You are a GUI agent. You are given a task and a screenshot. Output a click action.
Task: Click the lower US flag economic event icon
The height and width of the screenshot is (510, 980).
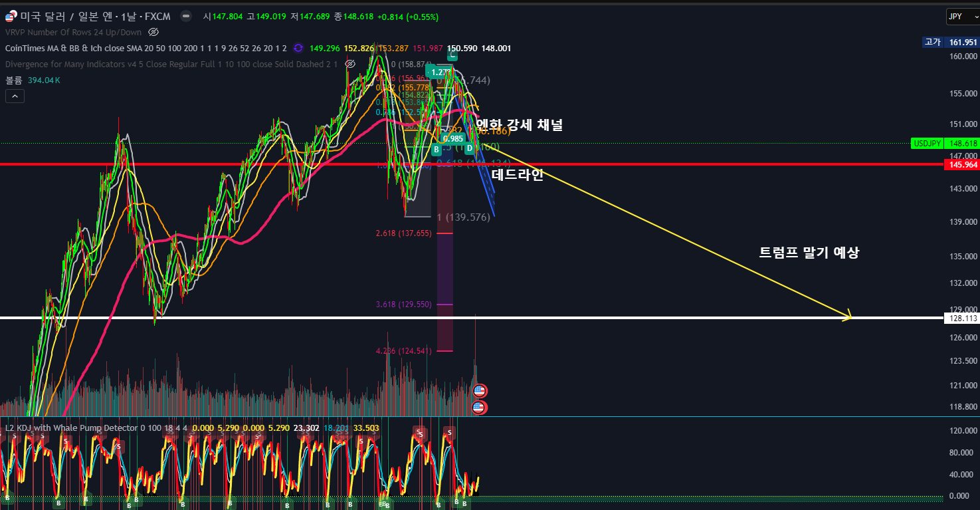click(x=480, y=407)
